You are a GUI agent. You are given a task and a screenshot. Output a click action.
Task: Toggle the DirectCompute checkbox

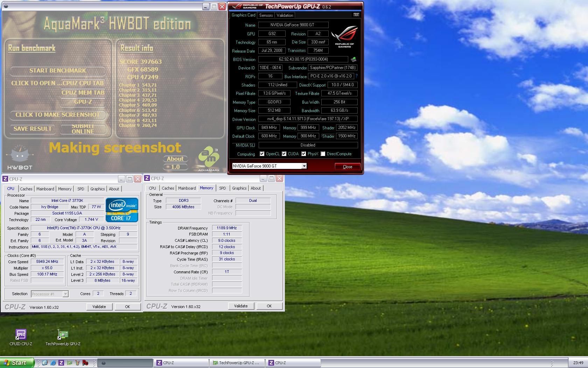coord(323,154)
